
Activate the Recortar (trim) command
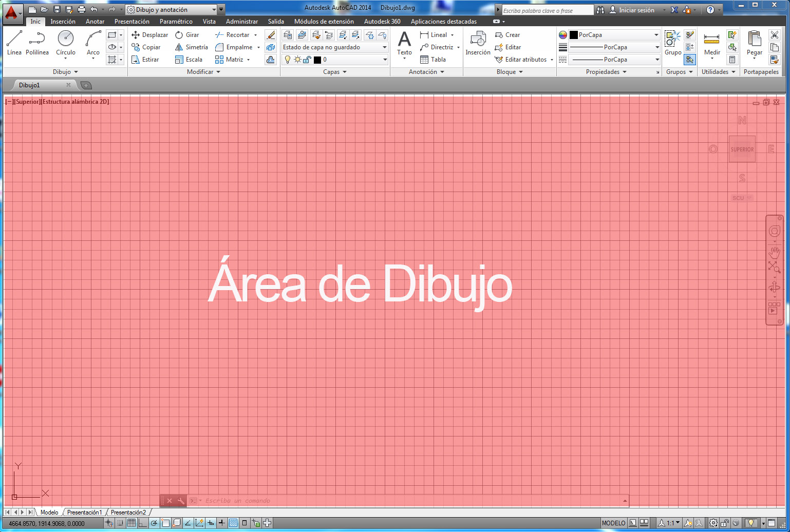point(232,35)
